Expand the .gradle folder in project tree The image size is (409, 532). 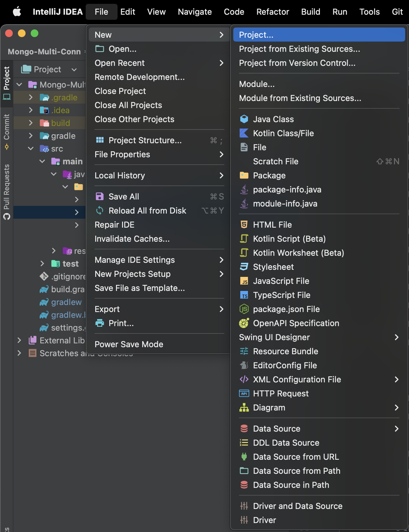pos(31,98)
